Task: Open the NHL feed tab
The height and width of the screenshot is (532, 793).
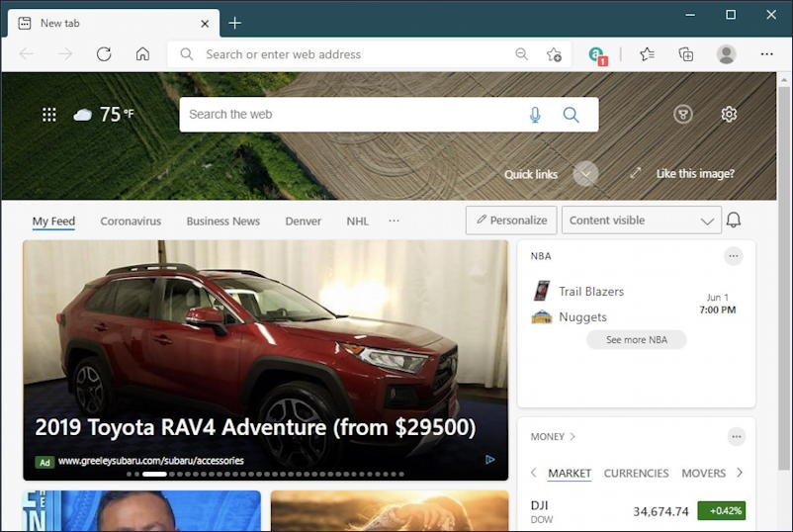Action: (358, 221)
